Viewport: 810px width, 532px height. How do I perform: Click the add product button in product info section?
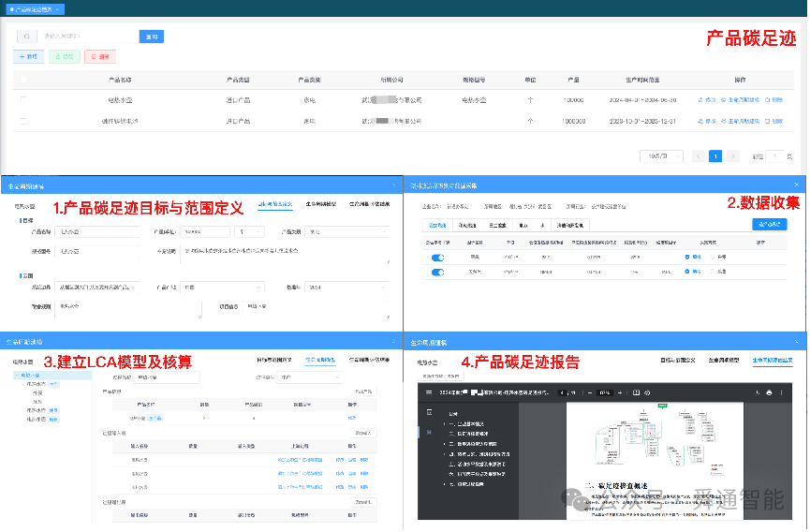pos(364,392)
